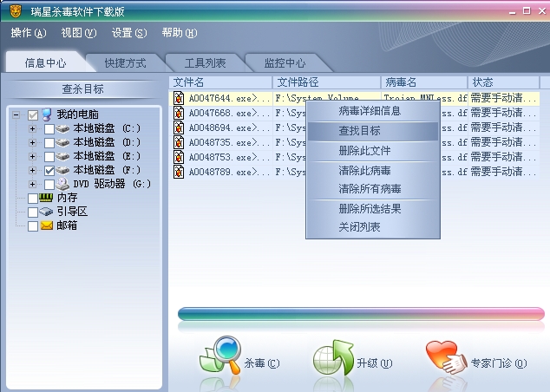Click the envelope icon beside 邮箱
This screenshot has width=550, height=392.
(46, 225)
